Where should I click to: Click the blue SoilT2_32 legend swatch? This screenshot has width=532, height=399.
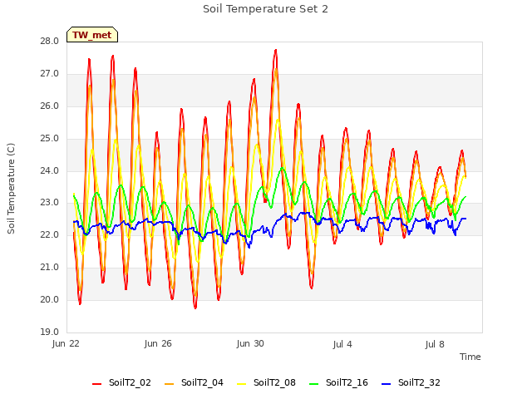(386, 384)
